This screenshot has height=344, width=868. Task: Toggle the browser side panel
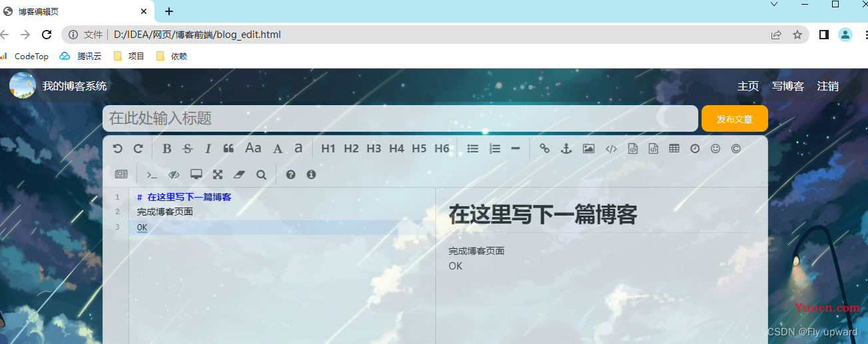tap(824, 35)
